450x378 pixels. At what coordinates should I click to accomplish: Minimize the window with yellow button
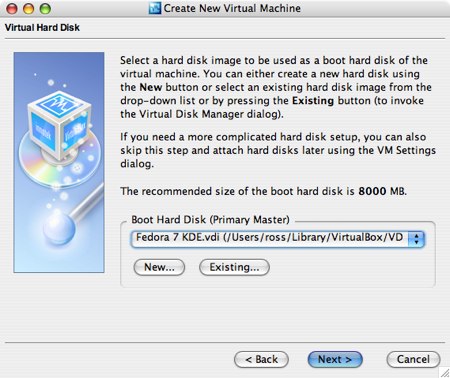(x=28, y=8)
